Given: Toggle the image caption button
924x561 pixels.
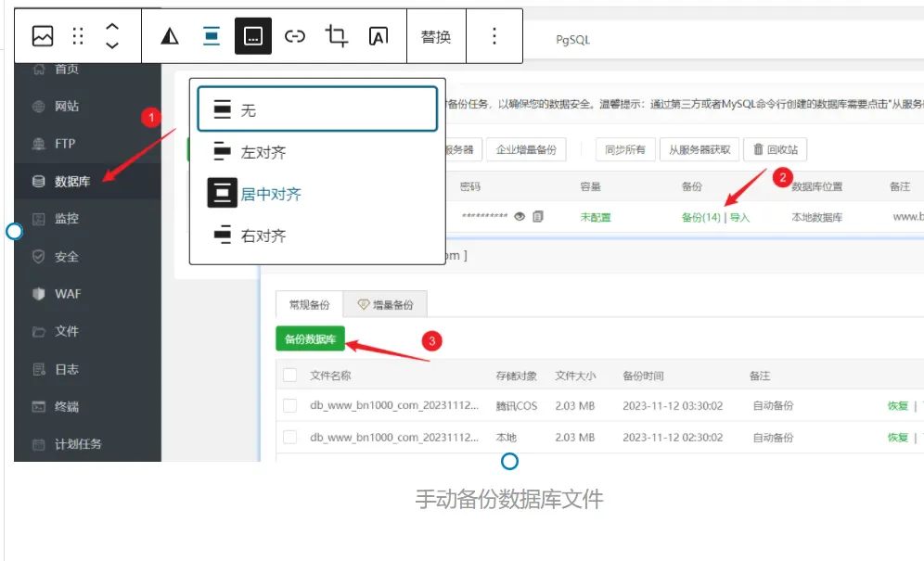Looking at the screenshot, I should point(253,36).
